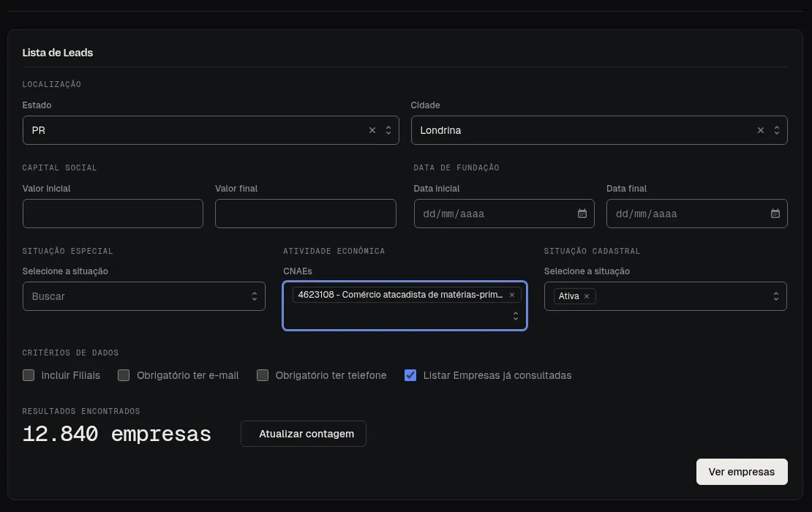The image size is (812, 512).
Task: Click the Lista de Leads heading
Action: tap(58, 53)
